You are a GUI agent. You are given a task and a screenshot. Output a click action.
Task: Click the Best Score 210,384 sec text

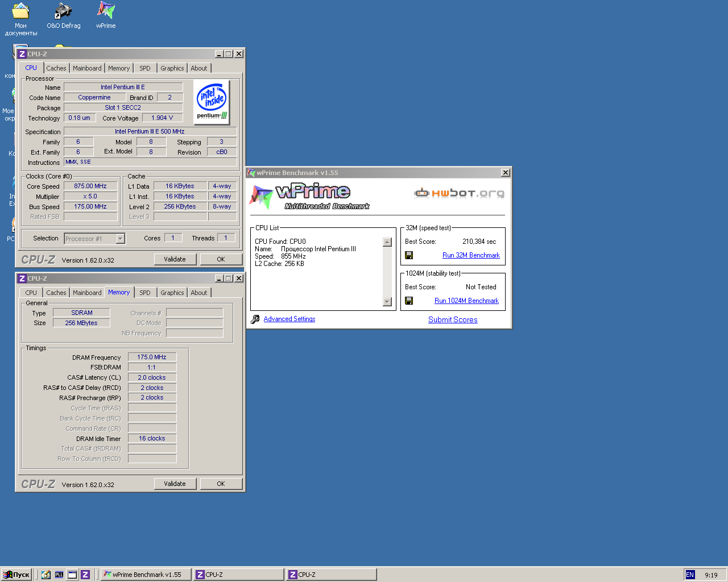pos(479,242)
